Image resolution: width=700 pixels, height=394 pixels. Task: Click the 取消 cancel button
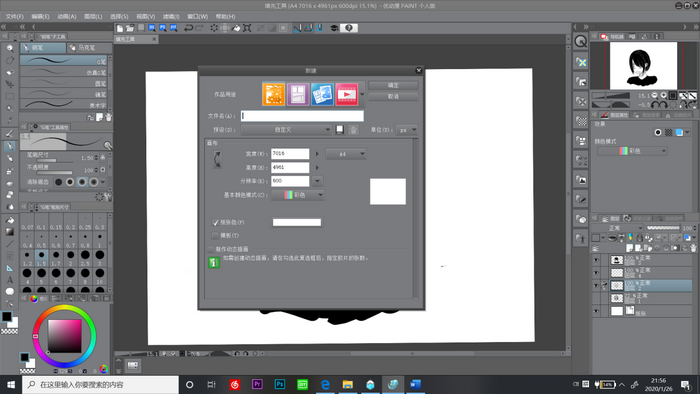click(393, 96)
